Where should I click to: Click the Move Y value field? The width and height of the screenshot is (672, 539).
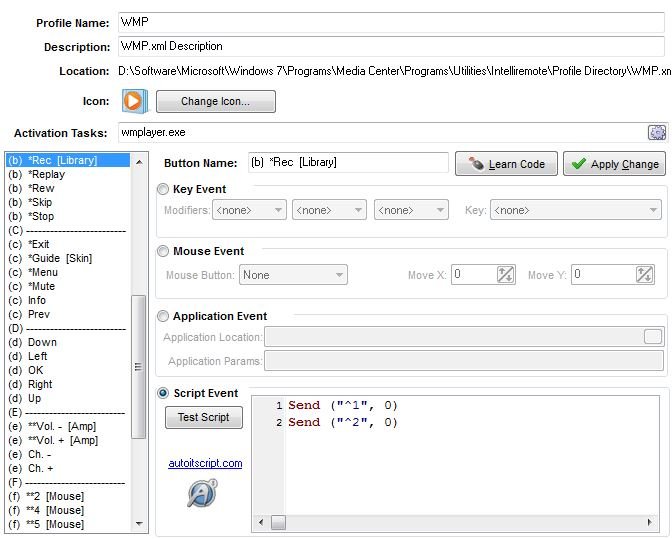point(603,274)
